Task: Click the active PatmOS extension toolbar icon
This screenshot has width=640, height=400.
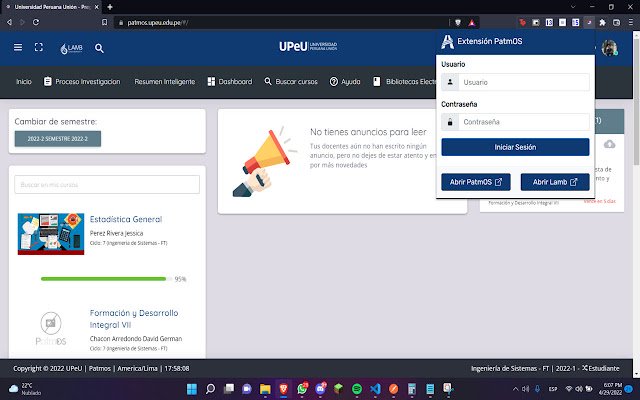Action: pos(589,22)
